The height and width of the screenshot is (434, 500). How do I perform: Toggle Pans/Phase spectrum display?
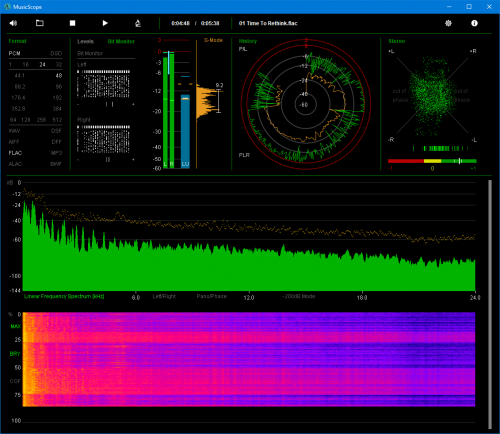[211, 296]
